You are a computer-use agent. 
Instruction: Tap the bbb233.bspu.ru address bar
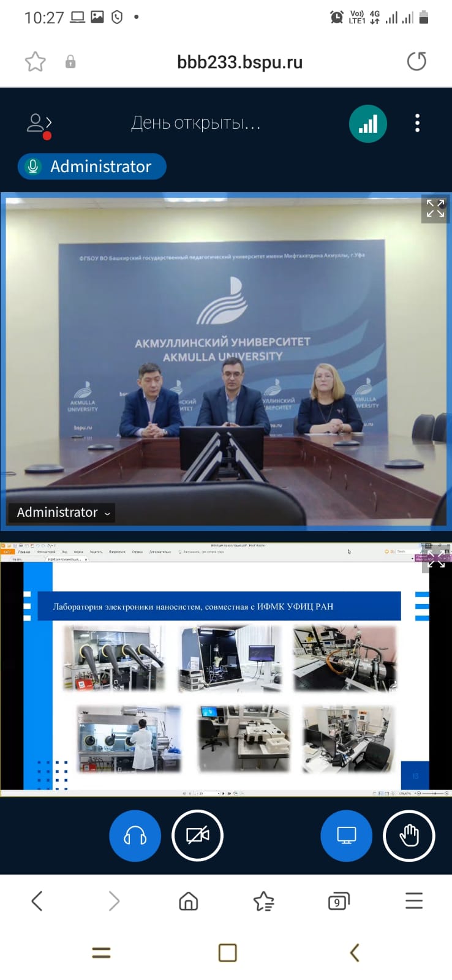click(x=239, y=62)
